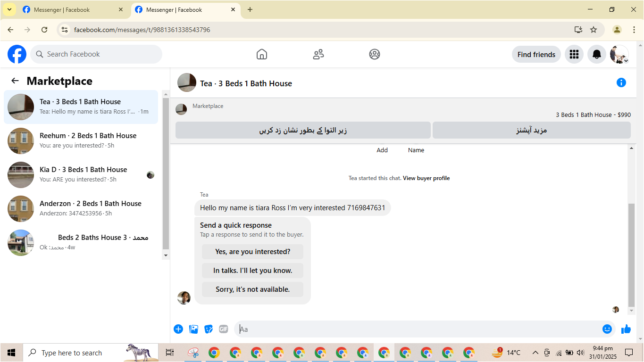This screenshot has width=644, height=362.
Task: Open the Tea · 3 Beds 1 Bath House chat
Action: [81, 107]
